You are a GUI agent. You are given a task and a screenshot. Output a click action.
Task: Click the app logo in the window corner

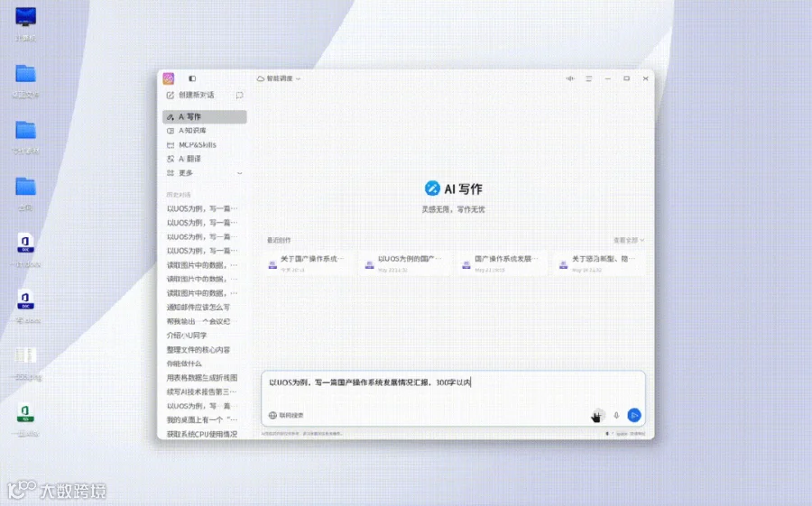169,78
